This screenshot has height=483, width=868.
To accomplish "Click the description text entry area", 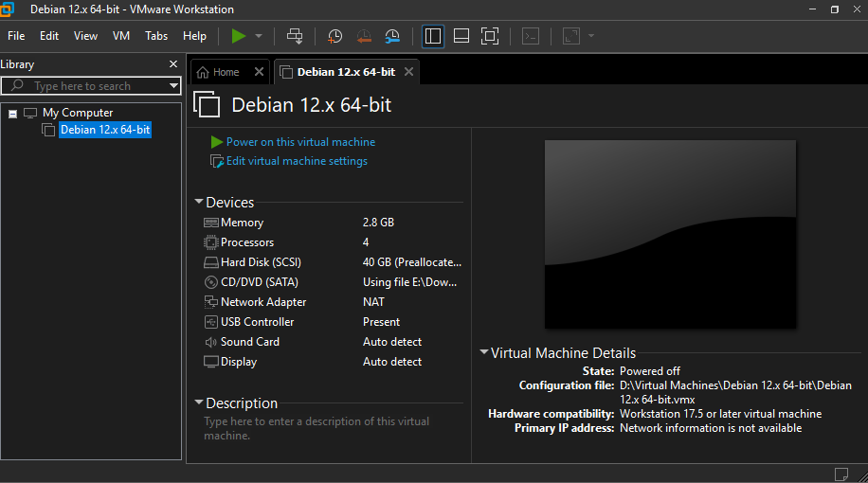I will click(x=316, y=428).
